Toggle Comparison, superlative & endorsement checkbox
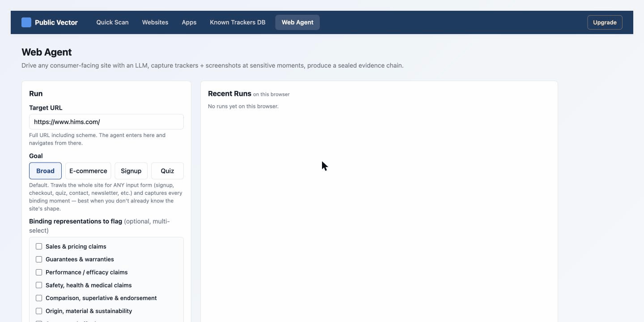This screenshot has width=644, height=322. click(x=39, y=298)
